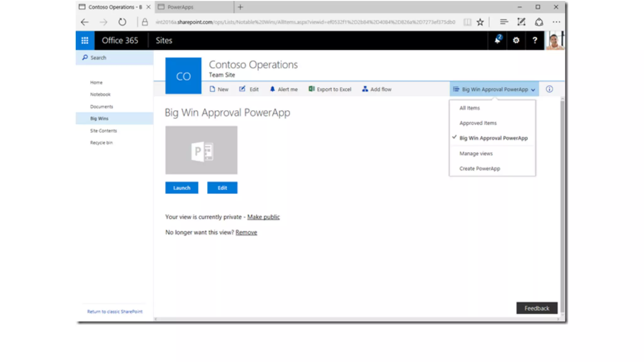
Task: Click Export to Excel command
Action: click(x=330, y=89)
